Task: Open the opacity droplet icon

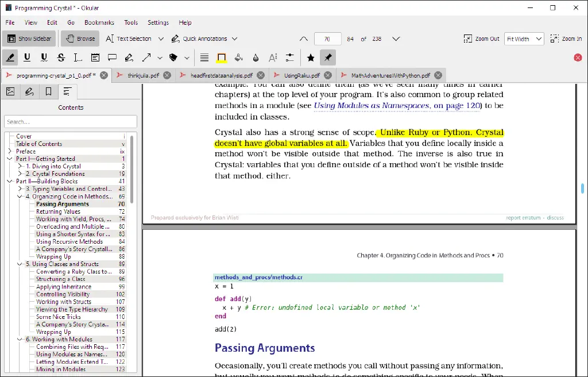Action: pyautogui.click(x=256, y=57)
